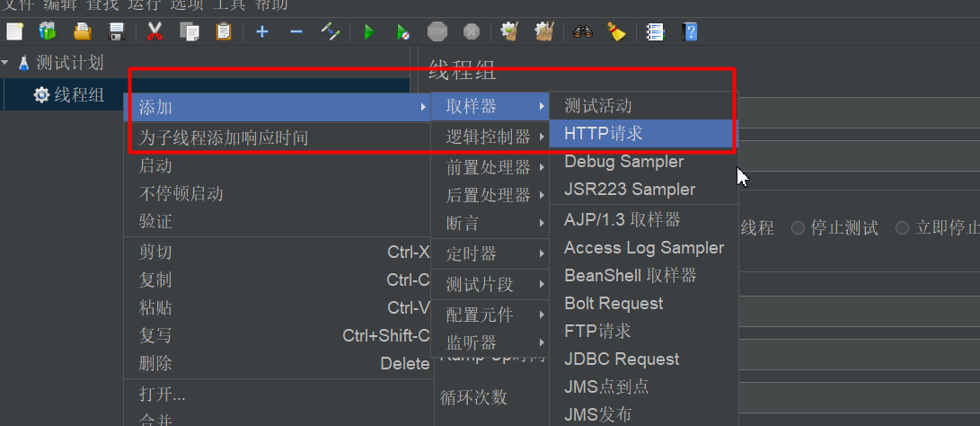Select the 立即停止 radio button
This screenshot has width=980, height=426.
click(x=902, y=228)
